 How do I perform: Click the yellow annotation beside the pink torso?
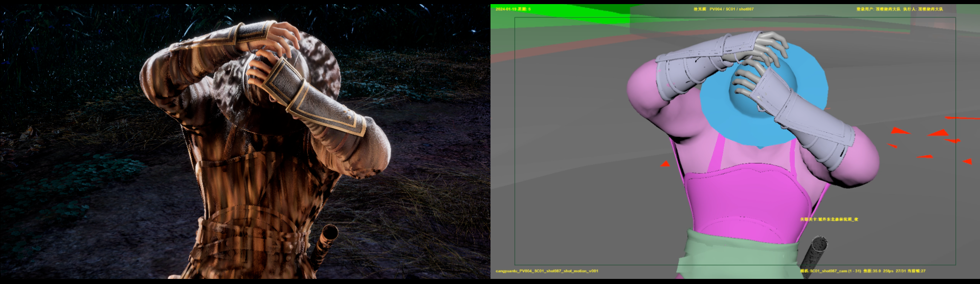click(829, 219)
